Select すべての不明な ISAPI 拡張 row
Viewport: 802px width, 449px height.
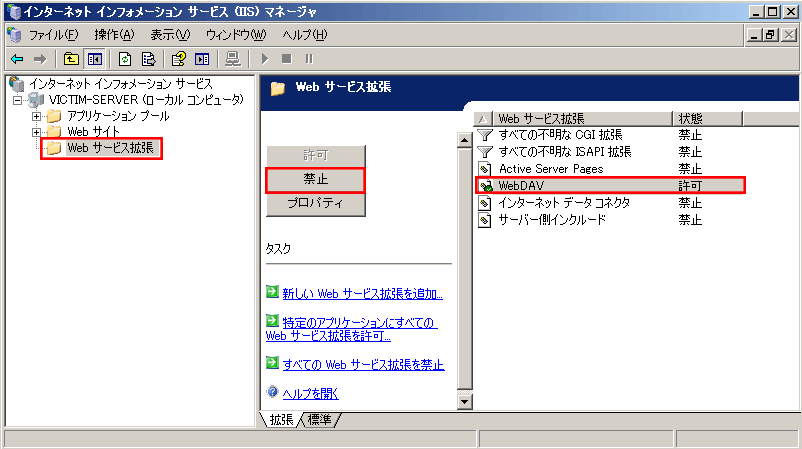pos(610,152)
